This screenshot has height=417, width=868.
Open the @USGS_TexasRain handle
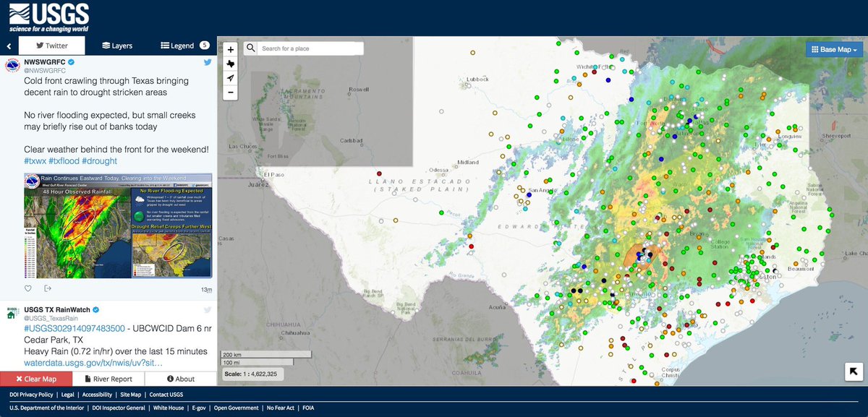point(51,318)
